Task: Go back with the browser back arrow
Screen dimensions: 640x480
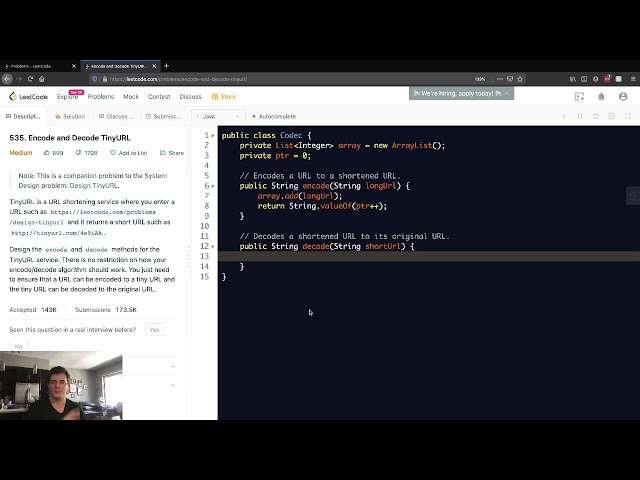Action: pos(7,79)
